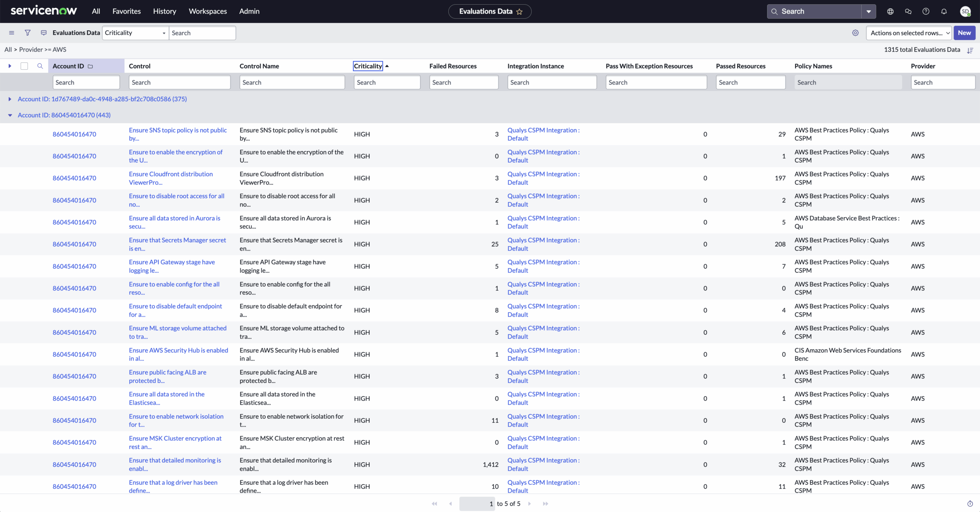Click the Pass With Exception Resources header
Screen dimensions: 980x512
[649, 66]
